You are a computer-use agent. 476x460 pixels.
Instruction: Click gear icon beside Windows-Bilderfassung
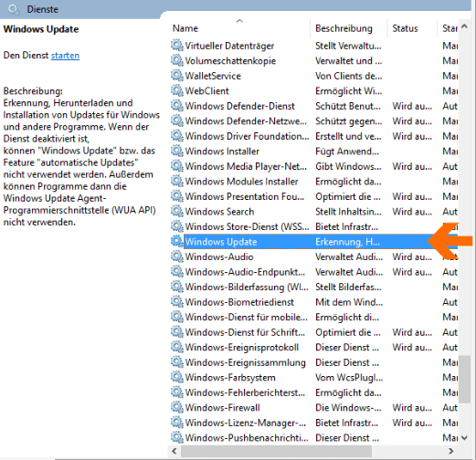coord(176,287)
